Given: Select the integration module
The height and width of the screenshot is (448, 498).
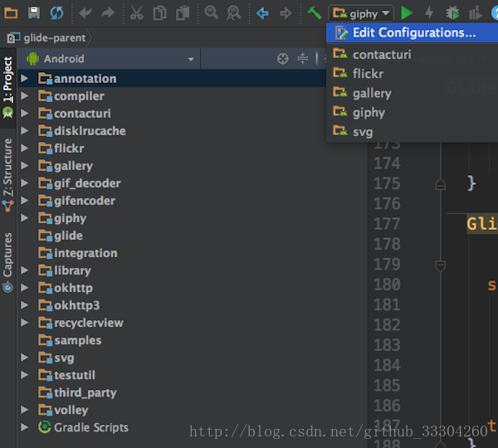Looking at the screenshot, I should [x=85, y=253].
